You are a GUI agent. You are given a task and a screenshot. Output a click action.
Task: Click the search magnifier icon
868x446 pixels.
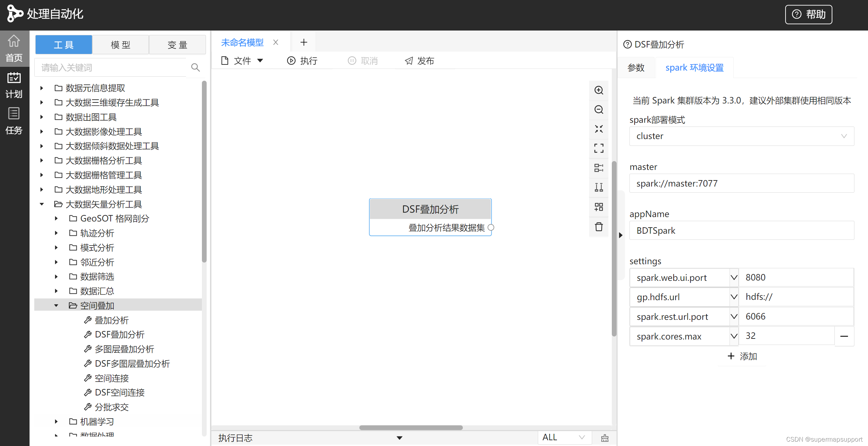(x=195, y=67)
